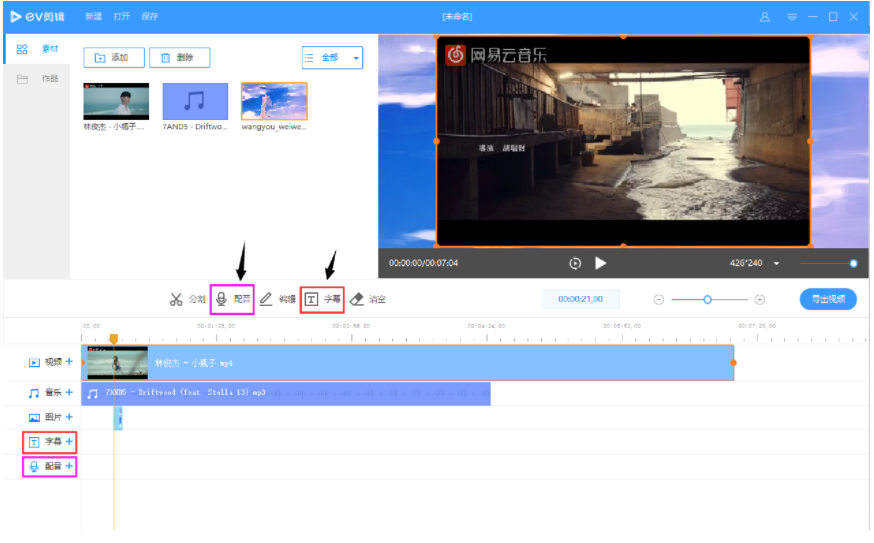
Task: Click the 字幕 track T icon
Action: 34,442
